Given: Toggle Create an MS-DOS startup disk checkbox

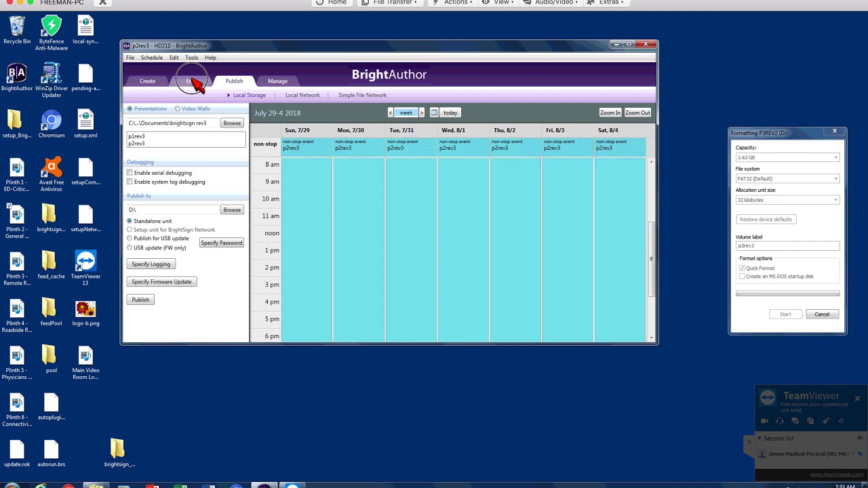Looking at the screenshot, I should pyautogui.click(x=742, y=277).
